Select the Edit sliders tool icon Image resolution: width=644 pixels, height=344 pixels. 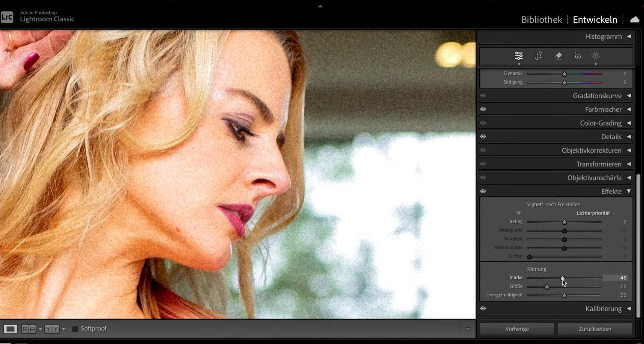(519, 56)
